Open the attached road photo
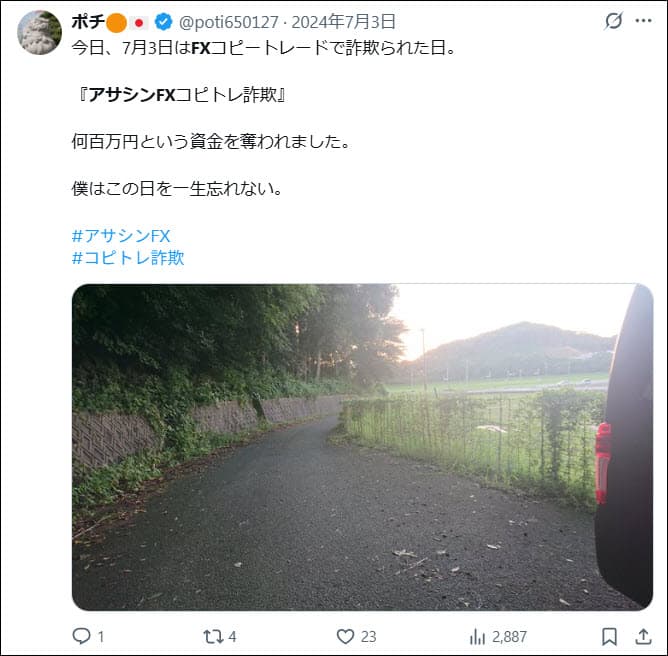 tap(362, 447)
